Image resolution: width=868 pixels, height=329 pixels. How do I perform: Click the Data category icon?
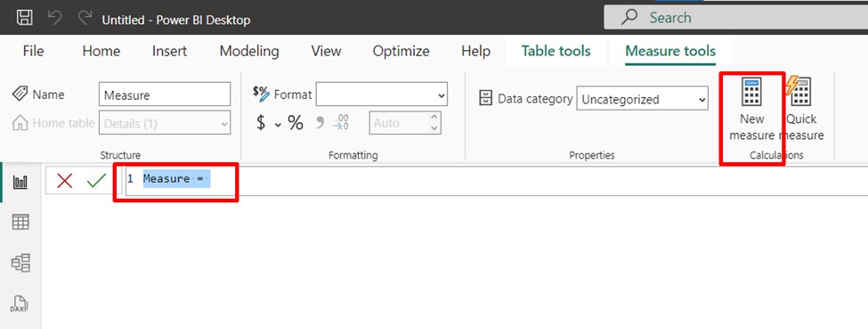(x=485, y=99)
